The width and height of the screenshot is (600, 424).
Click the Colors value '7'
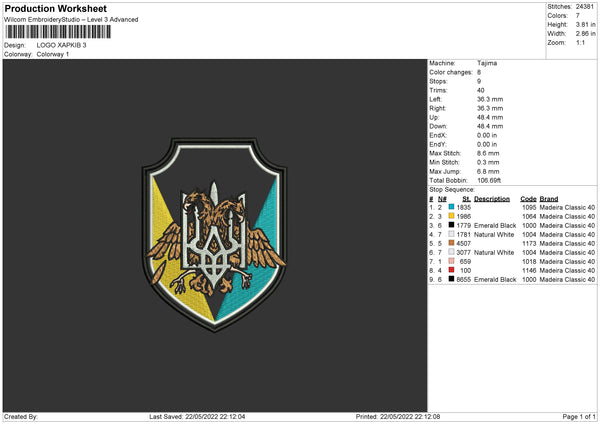[578, 16]
